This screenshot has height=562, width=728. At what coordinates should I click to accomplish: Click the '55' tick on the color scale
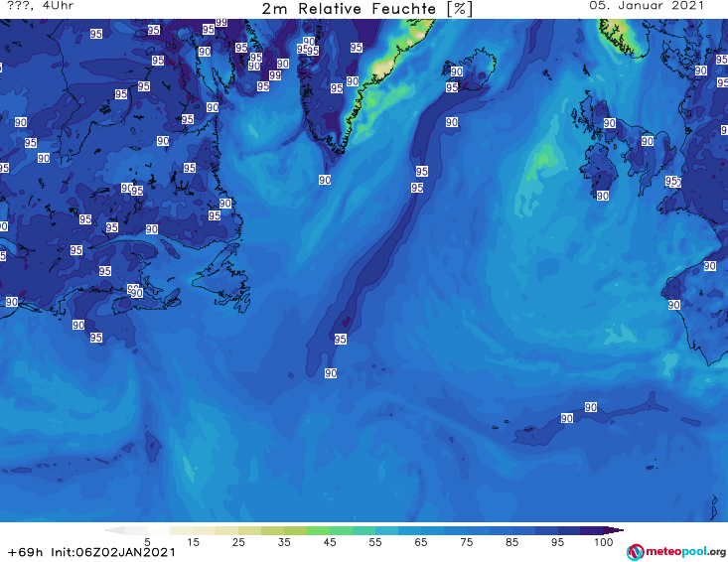(x=375, y=542)
